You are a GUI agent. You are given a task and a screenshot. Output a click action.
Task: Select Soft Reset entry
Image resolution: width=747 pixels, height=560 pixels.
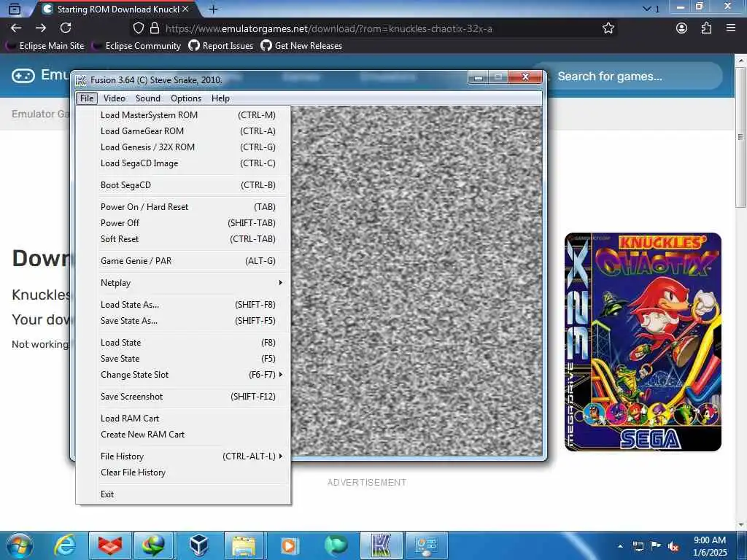[183, 239]
